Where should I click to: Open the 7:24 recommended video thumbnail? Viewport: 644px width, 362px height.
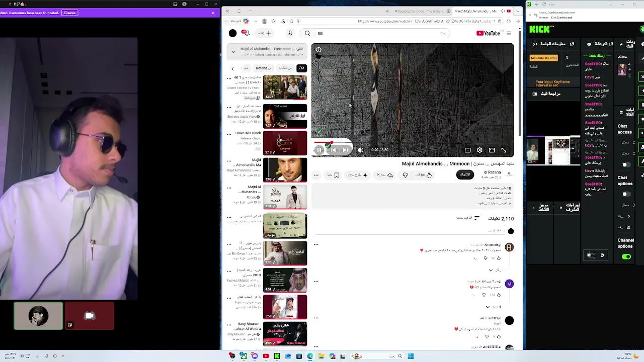click(285, 116)
